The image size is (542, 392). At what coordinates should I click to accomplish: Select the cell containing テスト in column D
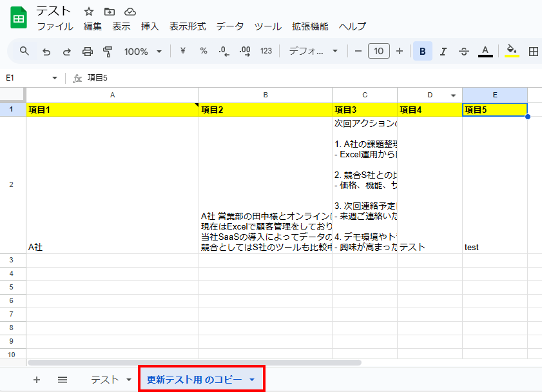(430, 185)
